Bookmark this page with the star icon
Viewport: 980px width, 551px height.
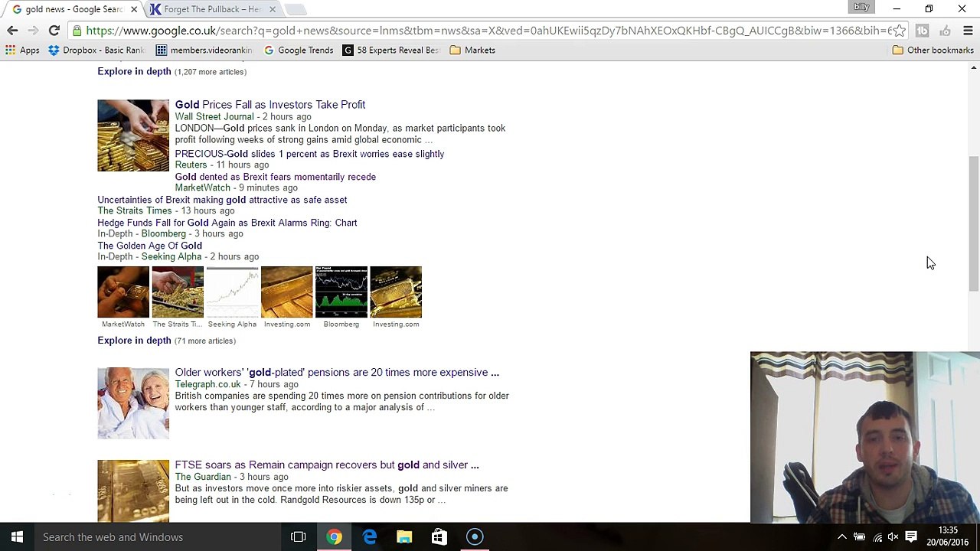pos(899,31)
